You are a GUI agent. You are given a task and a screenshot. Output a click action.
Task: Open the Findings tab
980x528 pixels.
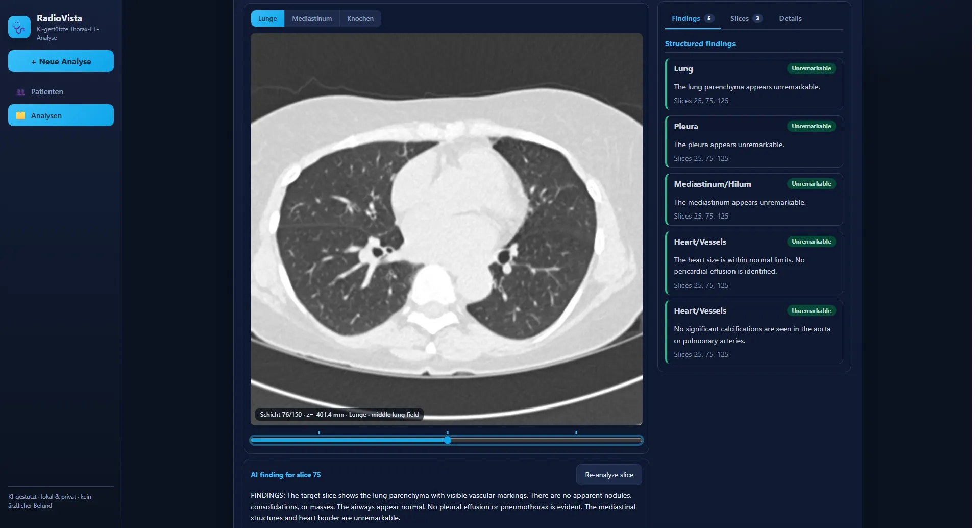coord(693,18)
